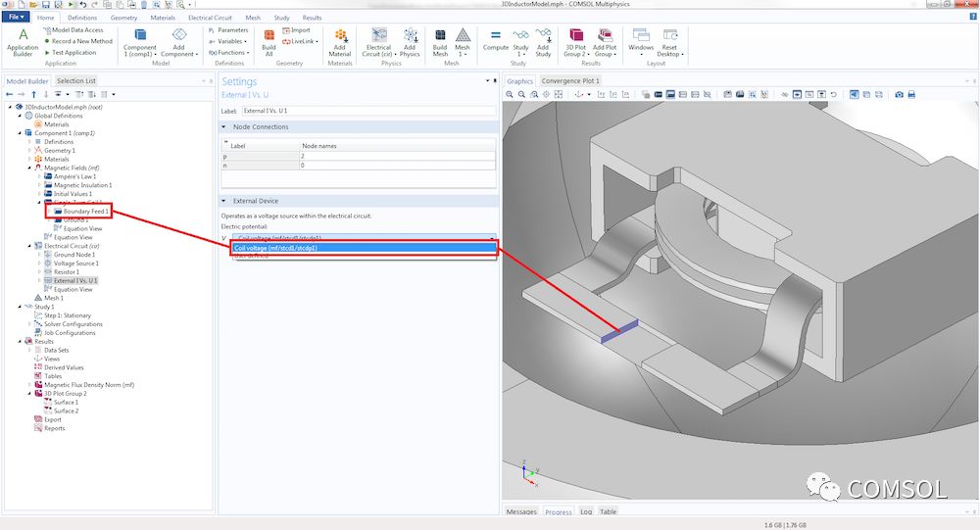This screenshot has width=980, height=530.
Task: Open the File menu
Action: [16, 18]
